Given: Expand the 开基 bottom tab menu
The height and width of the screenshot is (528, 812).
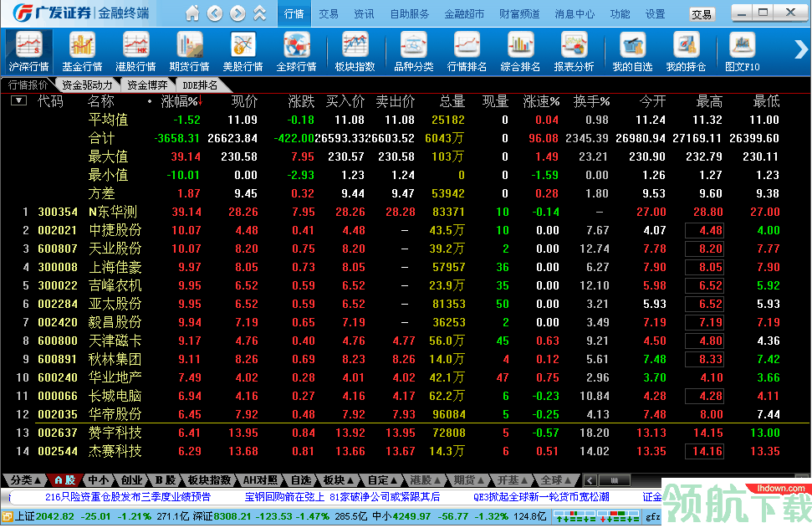Looking at the screenshot, I should [512, 480].
